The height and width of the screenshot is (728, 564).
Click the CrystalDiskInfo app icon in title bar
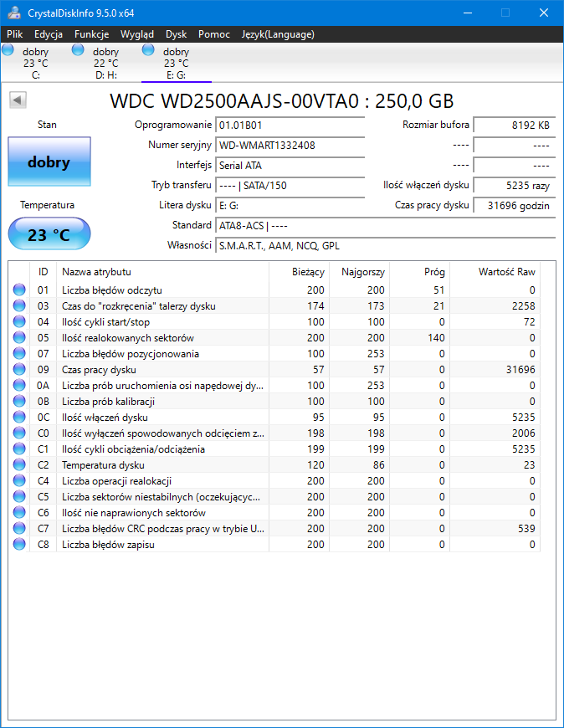pos(14,12)
